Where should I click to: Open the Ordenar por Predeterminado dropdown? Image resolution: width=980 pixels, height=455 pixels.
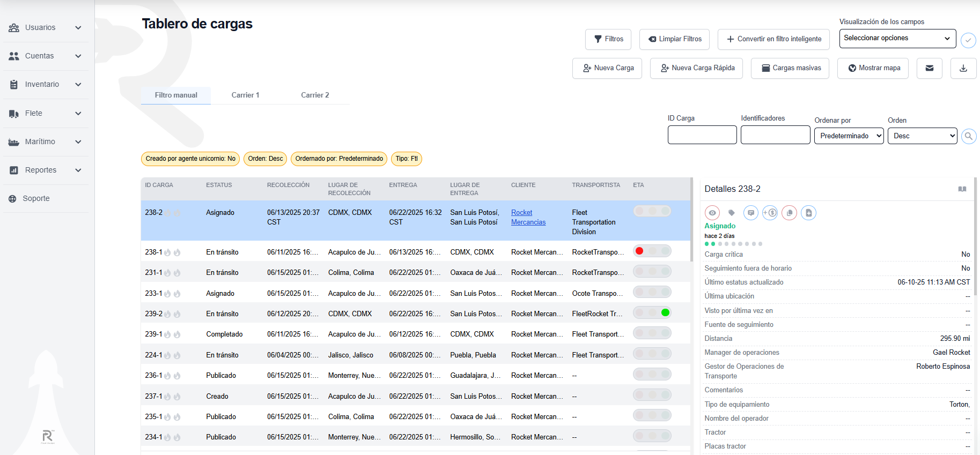(848, 136)
